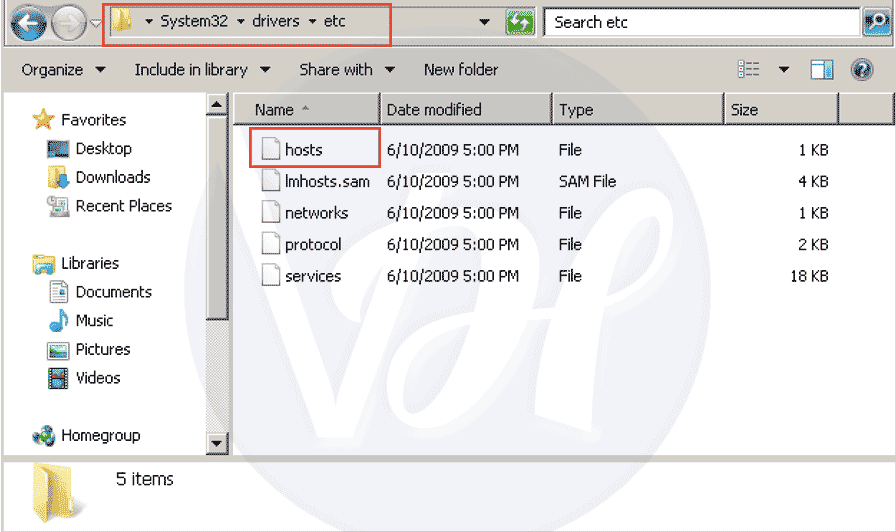Viewport: 896px width, 532px height.
Task: Click the Back navigation arrow
Action: [30, 23]
